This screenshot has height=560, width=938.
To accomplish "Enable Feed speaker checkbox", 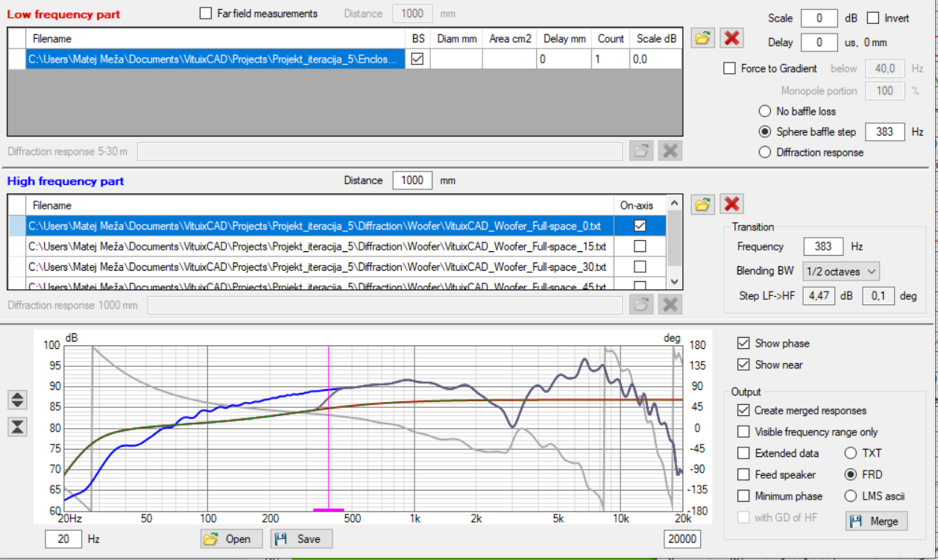I will (x=743, y=474).
